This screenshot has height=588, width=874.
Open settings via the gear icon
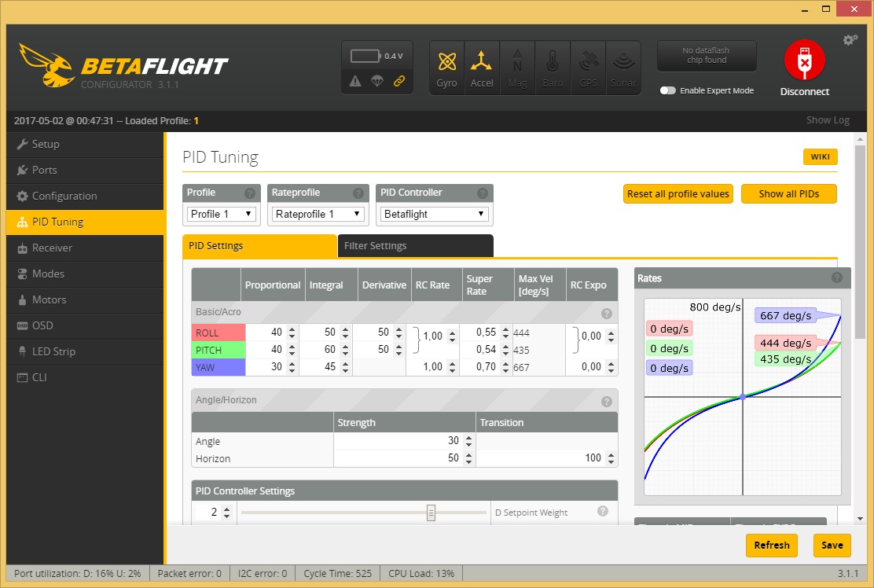pos(850,39)
